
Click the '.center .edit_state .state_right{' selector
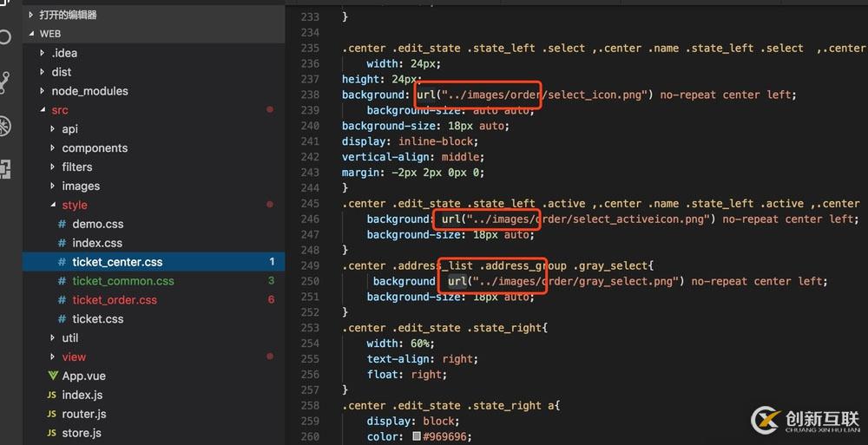[444, 328]
